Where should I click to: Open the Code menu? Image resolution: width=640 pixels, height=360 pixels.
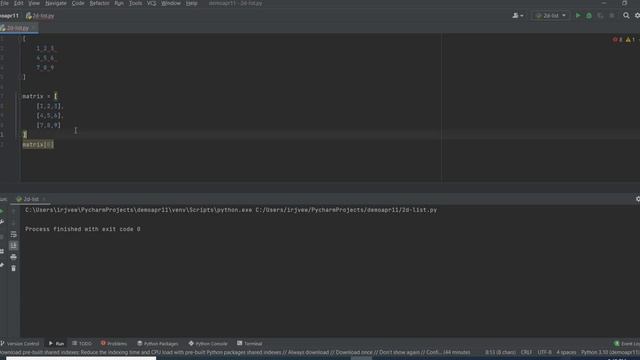(x=78, y=3)
